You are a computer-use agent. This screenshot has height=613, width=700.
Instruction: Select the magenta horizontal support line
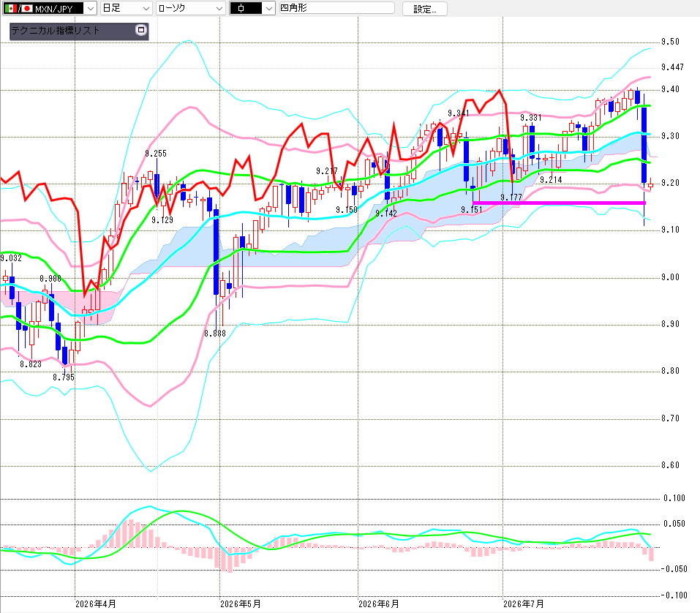(x=559, y=203)
